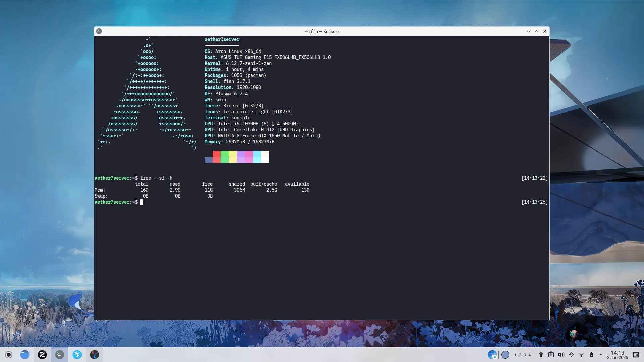Screen dimensions: 644x362
Task: Open the dark bookmark app icon in taskbar
Action: coord(95,355)
